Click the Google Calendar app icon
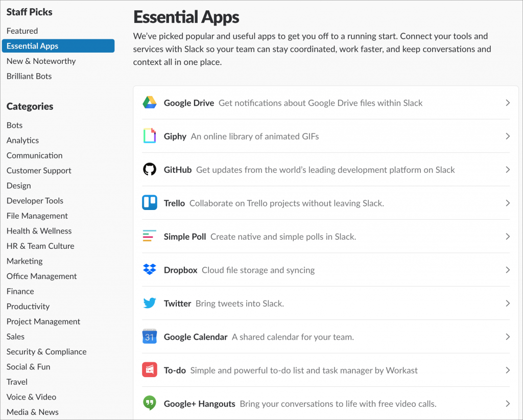This screenshot has width=523, height=420. coord(150,336)
